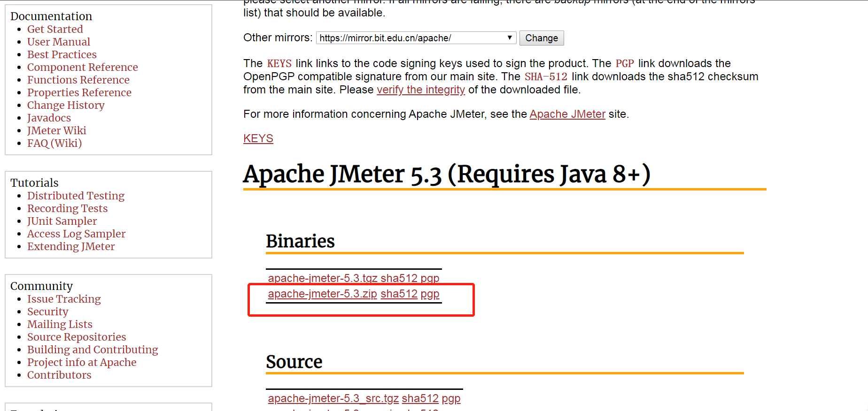Open sha512 checksum for src.tgz
Screen dimensions: 868x411
(420, 398)
